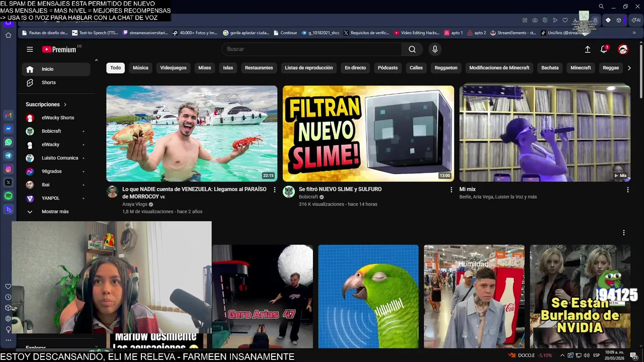The image size is (644, 362).
Task: Expand Suscripciones section chevron
Action: pos(65,105)
